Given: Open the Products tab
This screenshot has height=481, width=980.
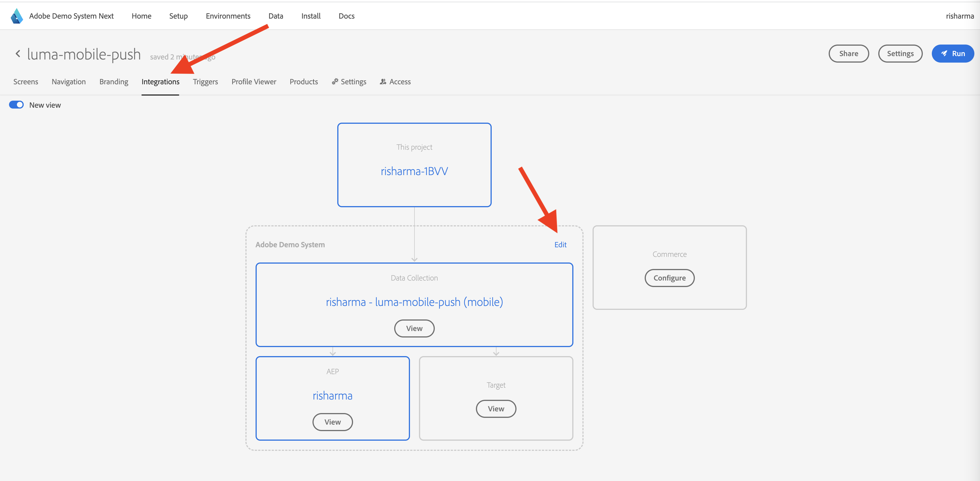Looking at the screenshot, I should click(303, 81).
